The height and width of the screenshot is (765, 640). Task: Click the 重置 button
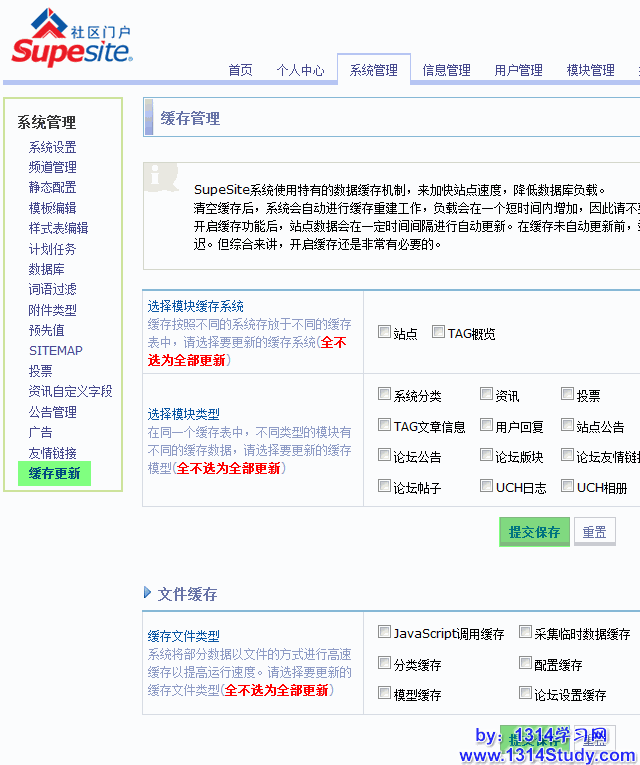594,532
